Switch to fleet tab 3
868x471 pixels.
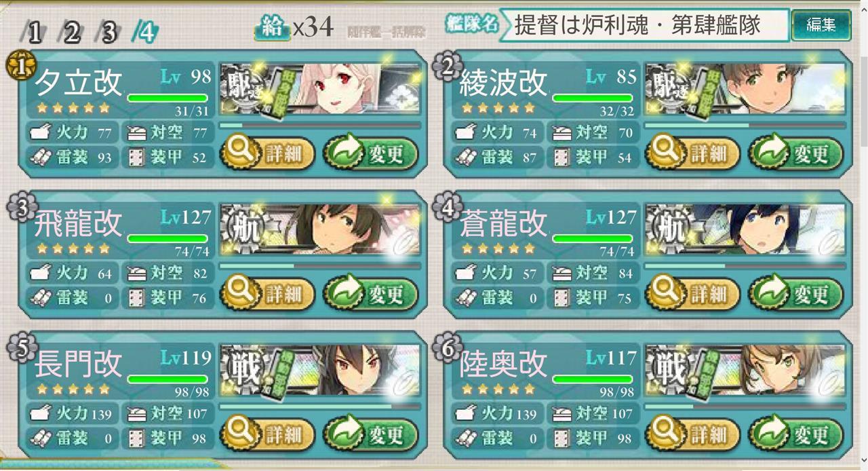(108, 32)
